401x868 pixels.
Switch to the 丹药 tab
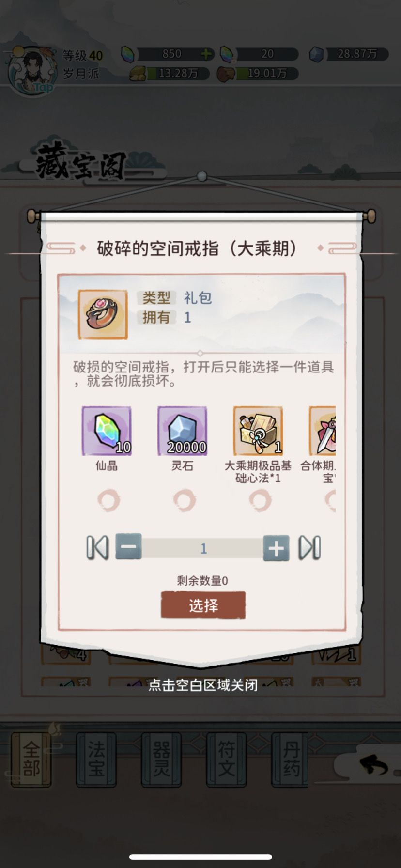tap(290, 759)
